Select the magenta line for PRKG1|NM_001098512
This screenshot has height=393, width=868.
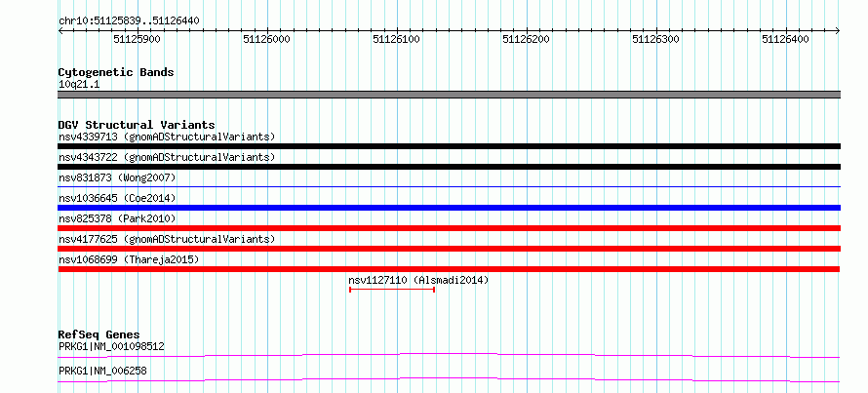pyautogui.click(x=449, y=355)
